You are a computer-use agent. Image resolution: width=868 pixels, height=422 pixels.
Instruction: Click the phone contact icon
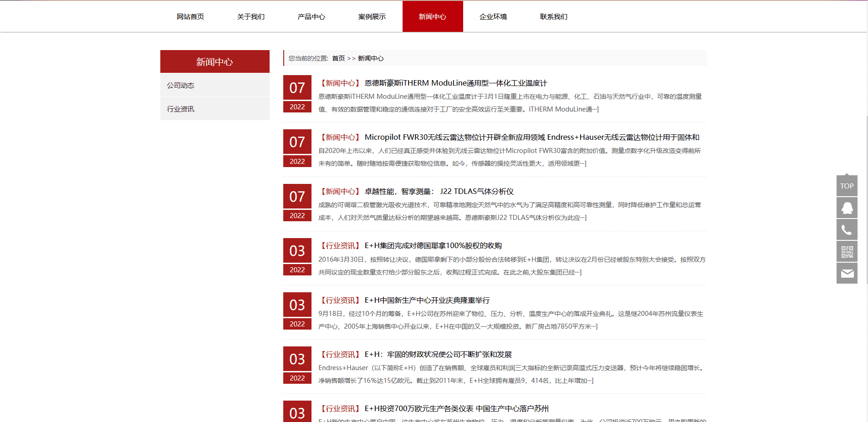point(847,230)
